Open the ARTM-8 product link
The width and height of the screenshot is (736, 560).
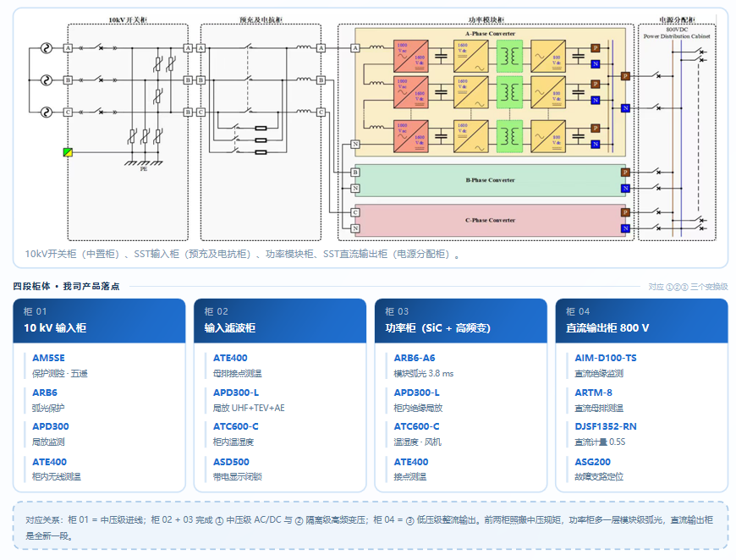[593, 393]
